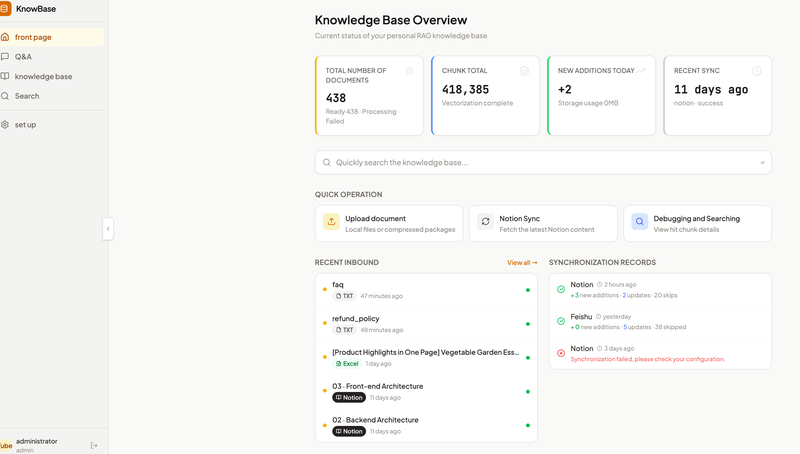
Task: Open the Product Highlights Vegetable Garden document
Action: (x=426, y=358)
